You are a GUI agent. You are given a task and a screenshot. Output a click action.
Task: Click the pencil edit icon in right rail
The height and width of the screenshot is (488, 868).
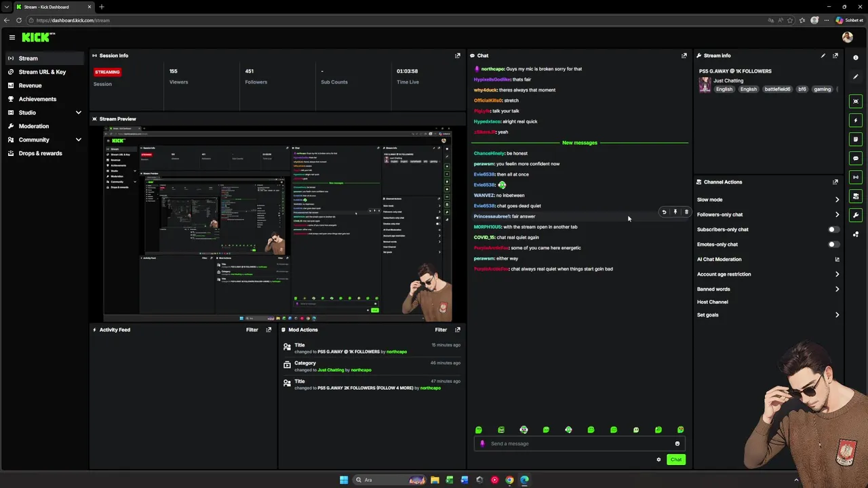point(855,77)
